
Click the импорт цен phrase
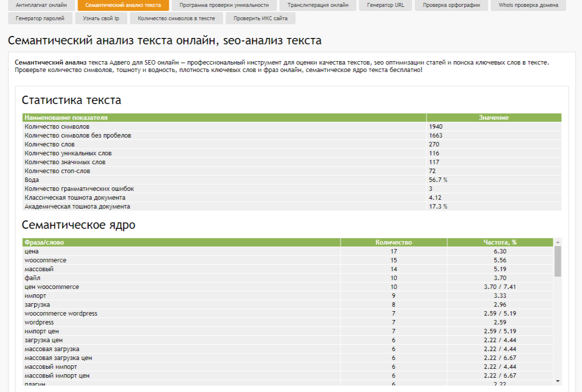tap(41, 331)
